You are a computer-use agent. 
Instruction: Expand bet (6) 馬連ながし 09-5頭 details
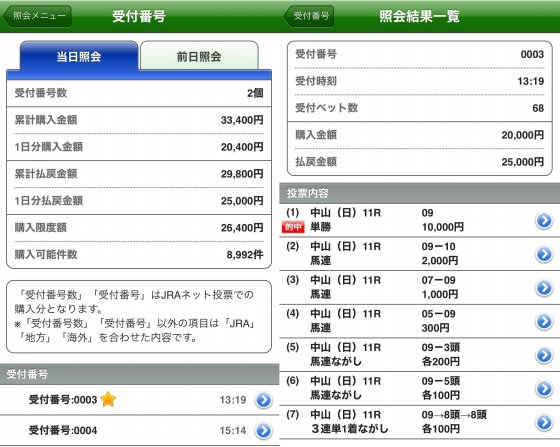[544, 389]
